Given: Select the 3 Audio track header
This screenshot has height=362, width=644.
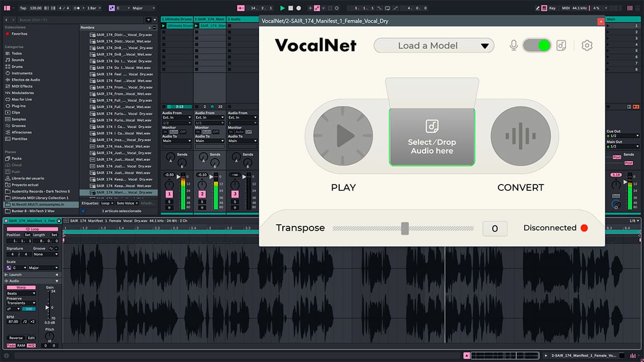Looking at the screenshot, I should click(x=242, y=19).
